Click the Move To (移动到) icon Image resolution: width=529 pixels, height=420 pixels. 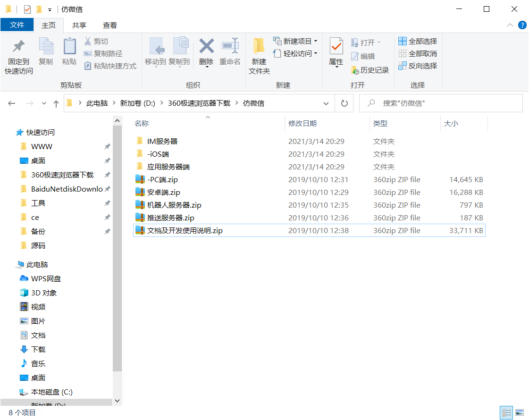coord(157,46)
